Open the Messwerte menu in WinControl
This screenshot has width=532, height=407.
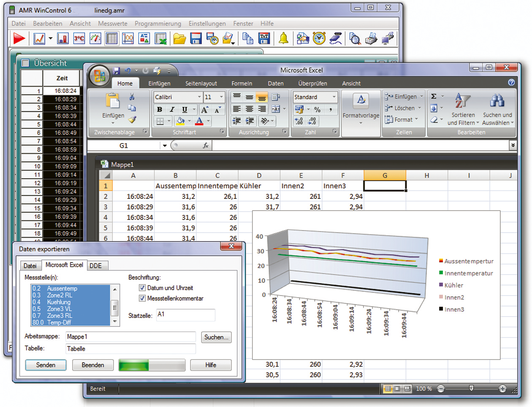(113, 24)
